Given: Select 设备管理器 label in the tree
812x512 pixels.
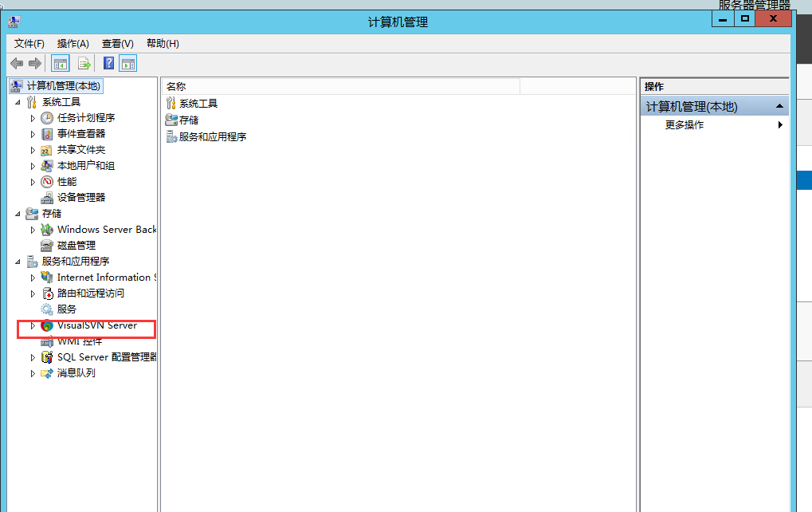Looking at the screenshot, I should [x=81, y=198].
